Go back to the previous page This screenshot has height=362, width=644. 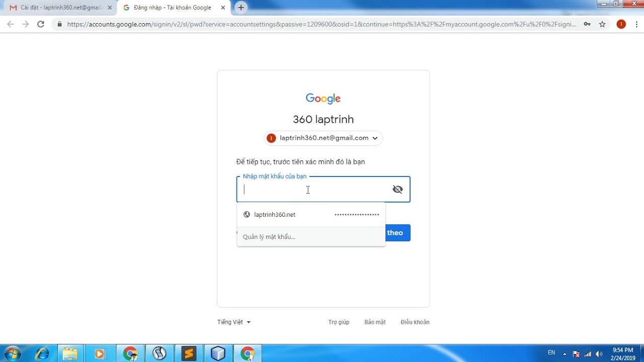[11, 24]
